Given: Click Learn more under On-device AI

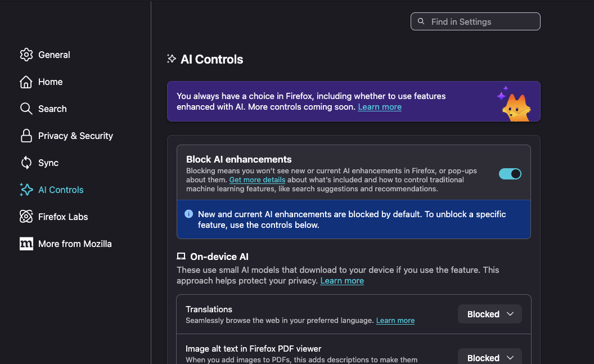Looking at the screenshot, I should [x=342, y=281].
